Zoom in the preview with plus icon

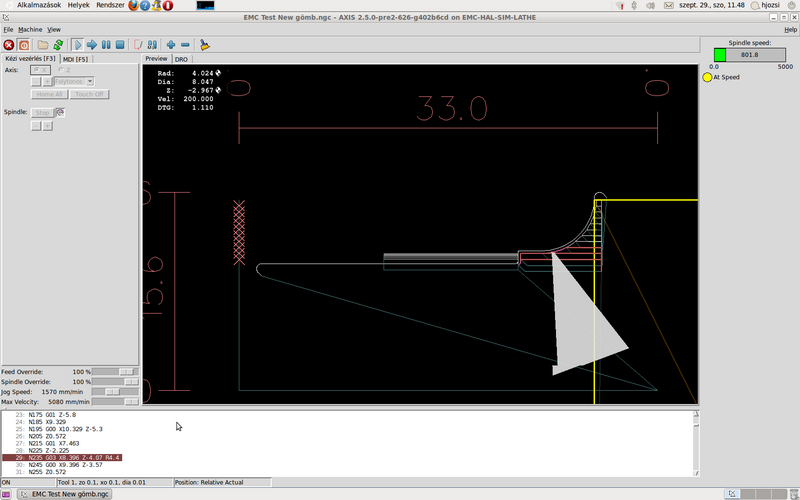(x=171, y=45)
